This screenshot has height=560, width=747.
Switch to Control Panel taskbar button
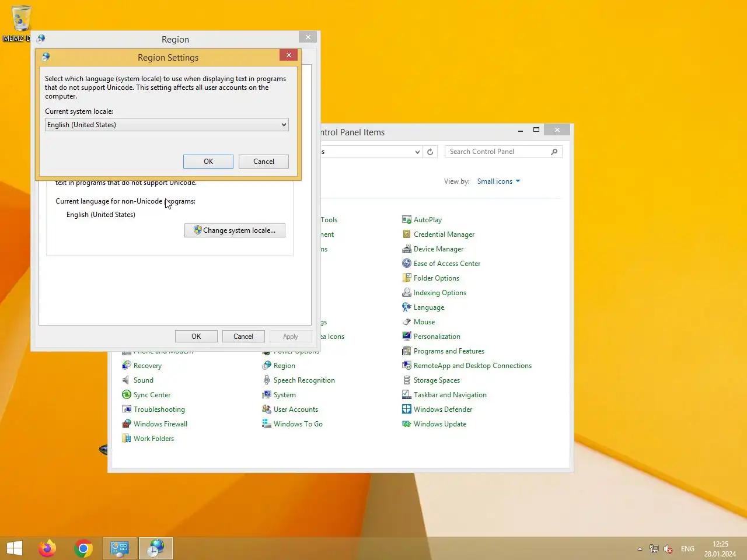tap(120, 548)
